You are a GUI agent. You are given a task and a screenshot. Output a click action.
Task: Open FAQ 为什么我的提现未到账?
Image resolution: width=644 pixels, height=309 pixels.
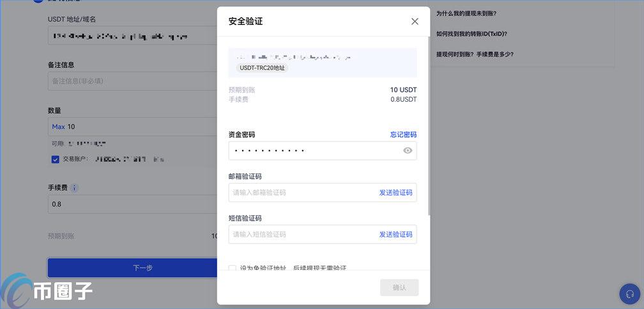pyautogui.click(x=466, y=13)
